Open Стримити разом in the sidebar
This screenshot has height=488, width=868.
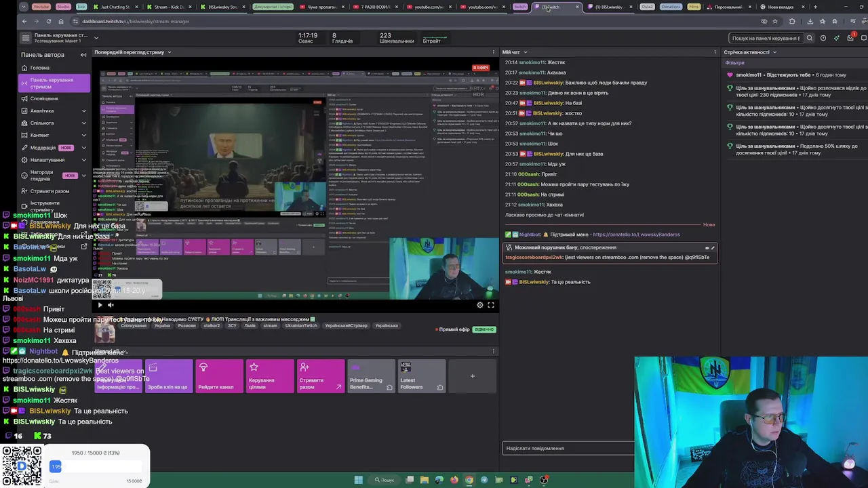(x=54, y=191)
